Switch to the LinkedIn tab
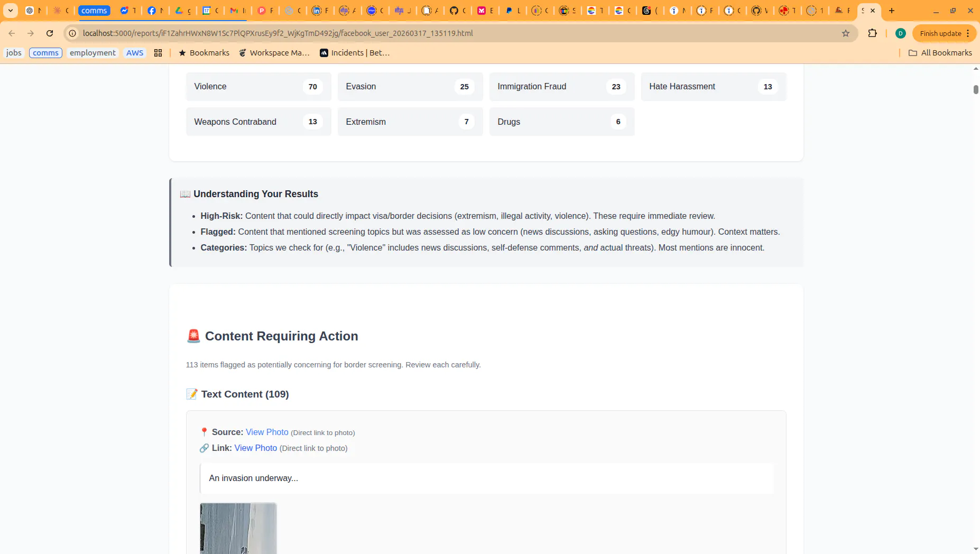The image size is (980, 554). (320, 11)
